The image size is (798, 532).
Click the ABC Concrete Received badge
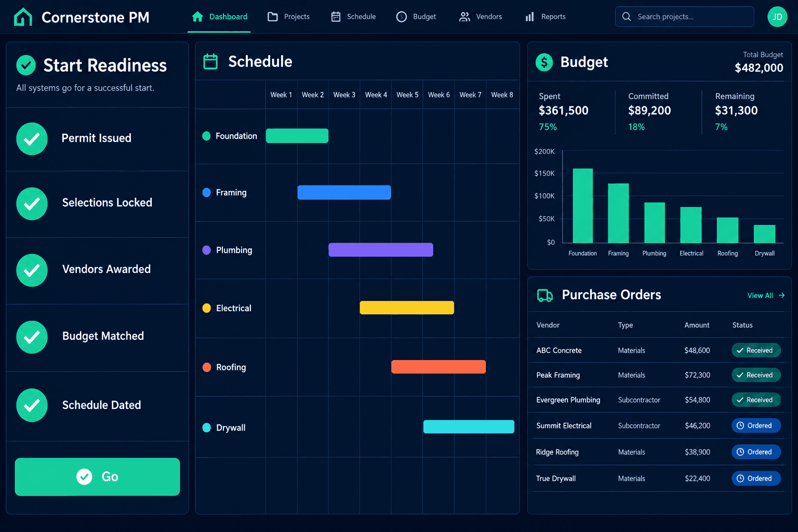point(756,351)
